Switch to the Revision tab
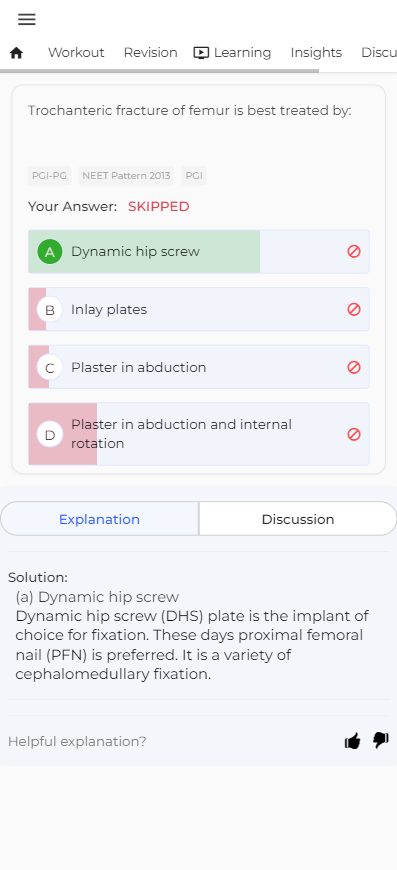 pyautogui.click(x=150, y=53)
